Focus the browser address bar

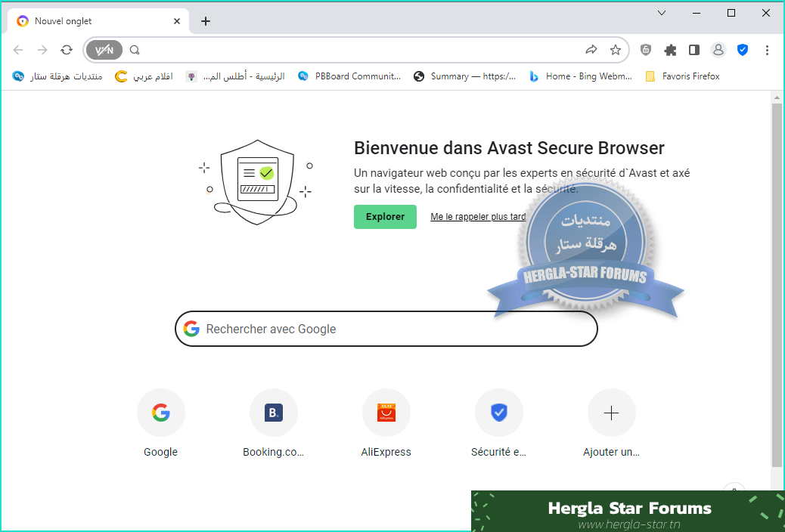(355, 50)
